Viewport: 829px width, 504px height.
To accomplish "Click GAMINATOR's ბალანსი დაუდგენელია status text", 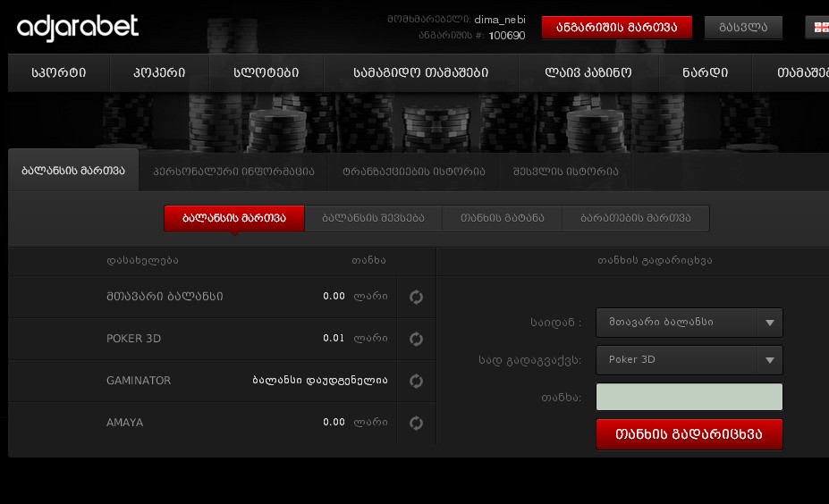I will 320,381.
